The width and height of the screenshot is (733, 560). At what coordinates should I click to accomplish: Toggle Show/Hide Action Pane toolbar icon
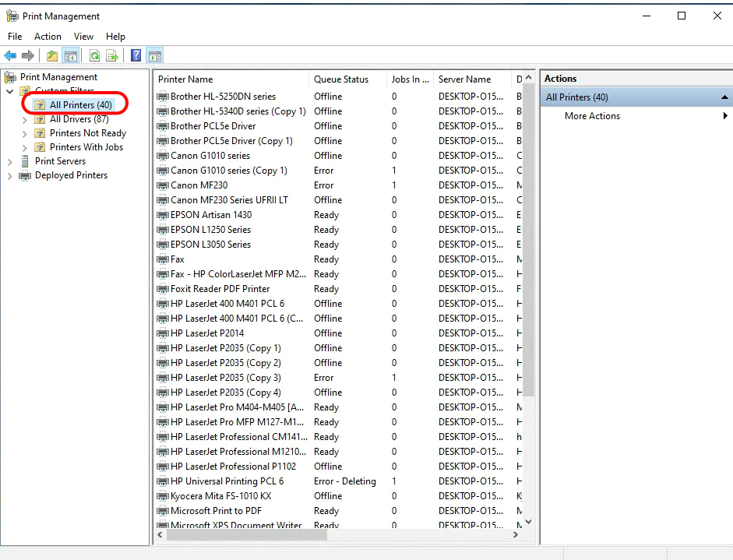coord(155,56)
